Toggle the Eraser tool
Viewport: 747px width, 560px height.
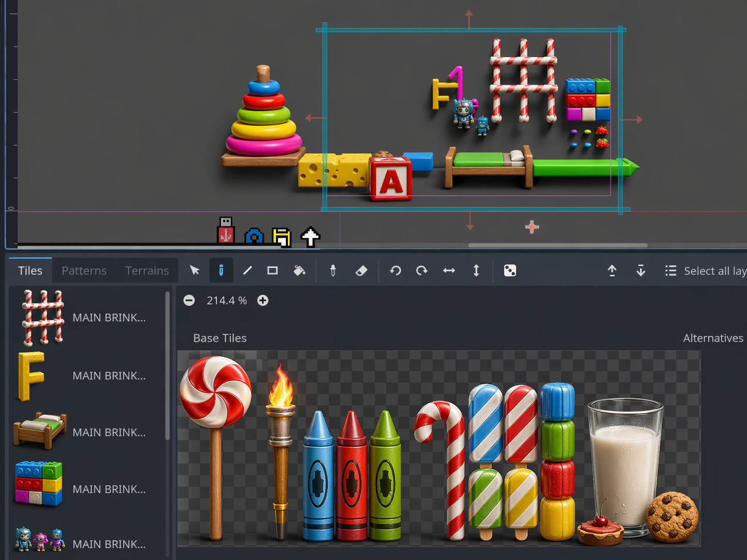(x=362, y=271)
